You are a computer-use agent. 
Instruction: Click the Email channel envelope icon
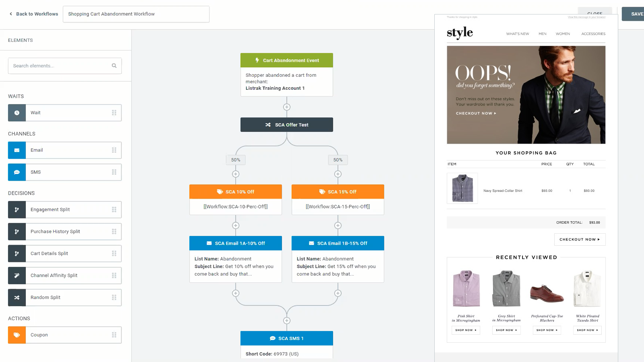[17, 150]
